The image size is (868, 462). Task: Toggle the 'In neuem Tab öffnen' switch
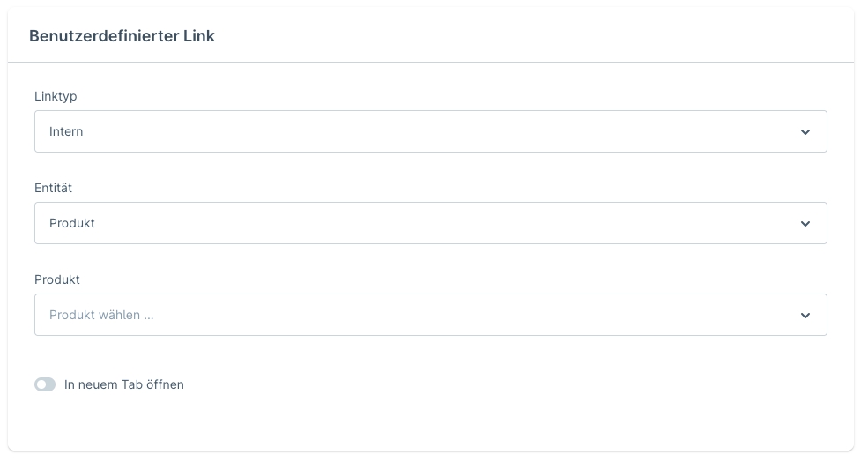pos(45,384)
